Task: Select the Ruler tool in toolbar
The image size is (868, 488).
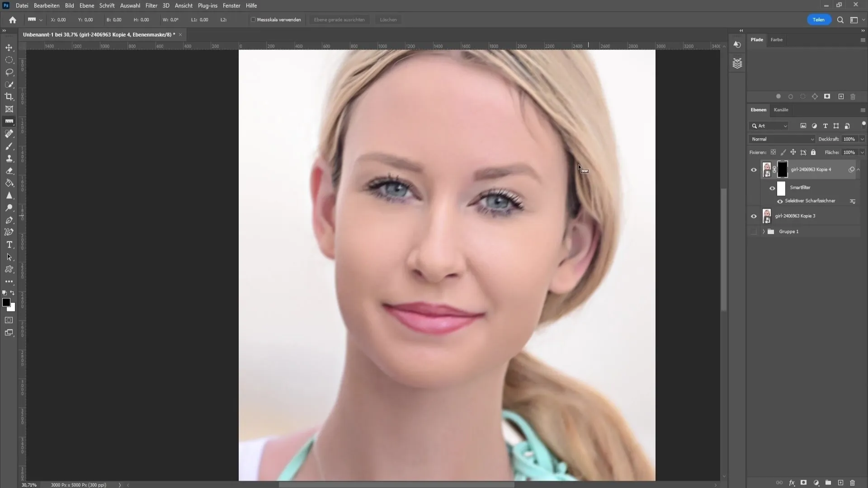Action: pos(9,121)
